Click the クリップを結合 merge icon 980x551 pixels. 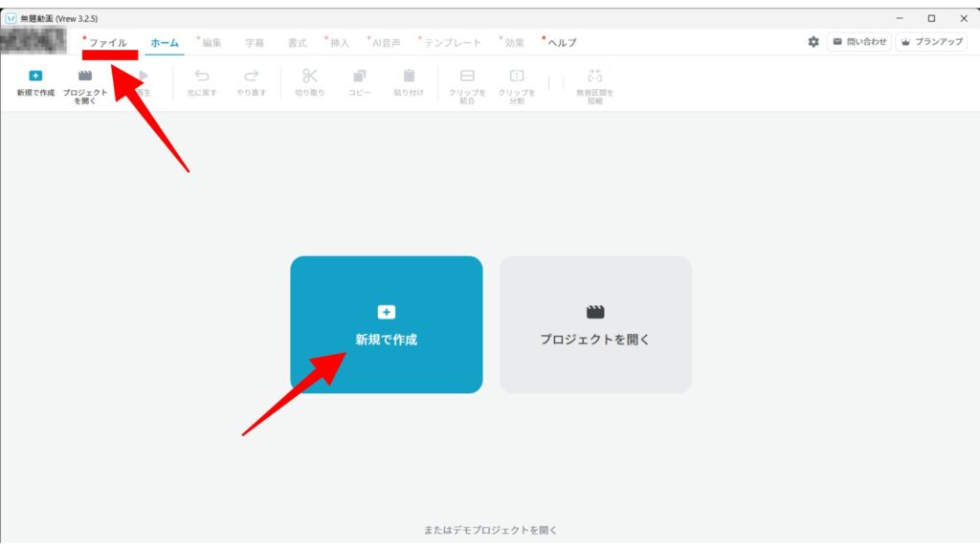(467, 76)
